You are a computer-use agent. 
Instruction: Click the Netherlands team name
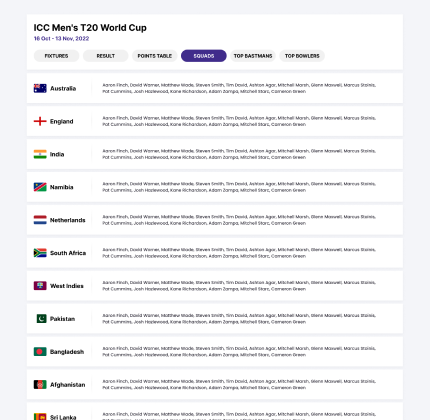(x=68, y=220)
